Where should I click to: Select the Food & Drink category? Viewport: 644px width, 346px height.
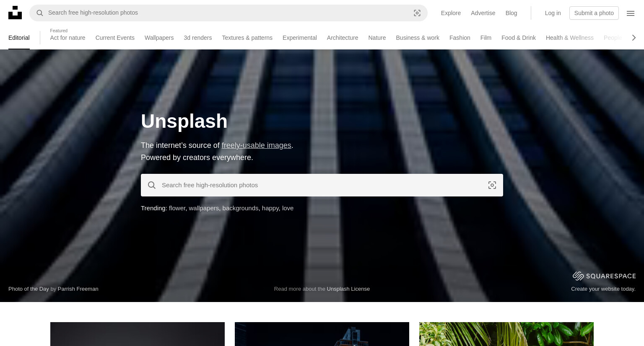[x=518, y=38]
